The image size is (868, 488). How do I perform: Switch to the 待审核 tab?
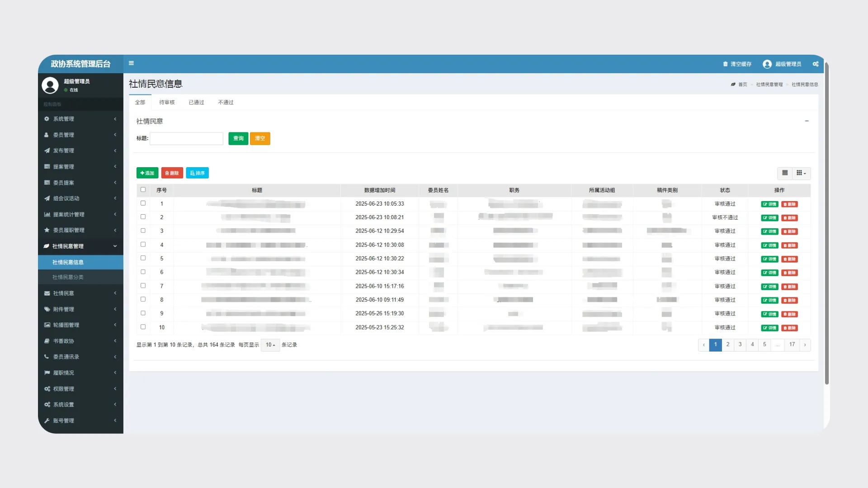(167, 103)
